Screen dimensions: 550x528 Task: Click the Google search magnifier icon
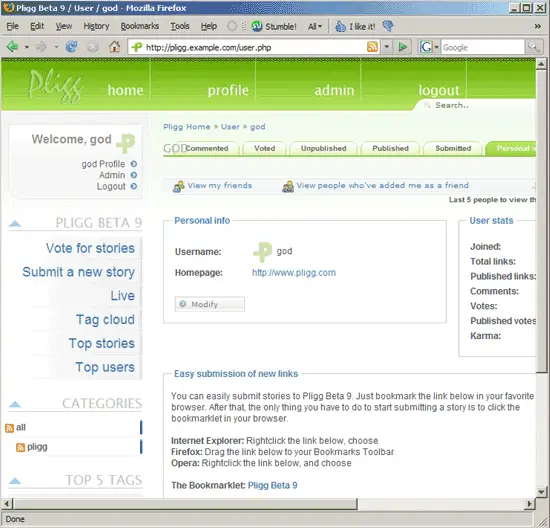pos(534,47)
